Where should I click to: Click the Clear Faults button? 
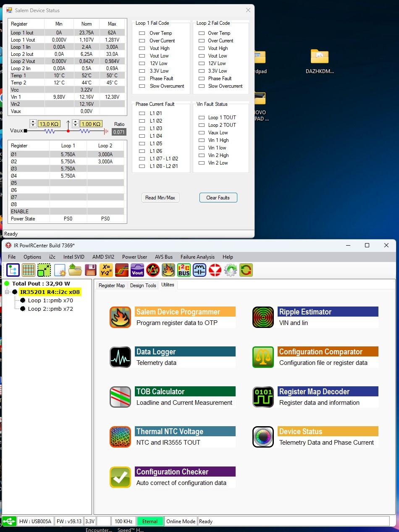click(x=218, y=198)
